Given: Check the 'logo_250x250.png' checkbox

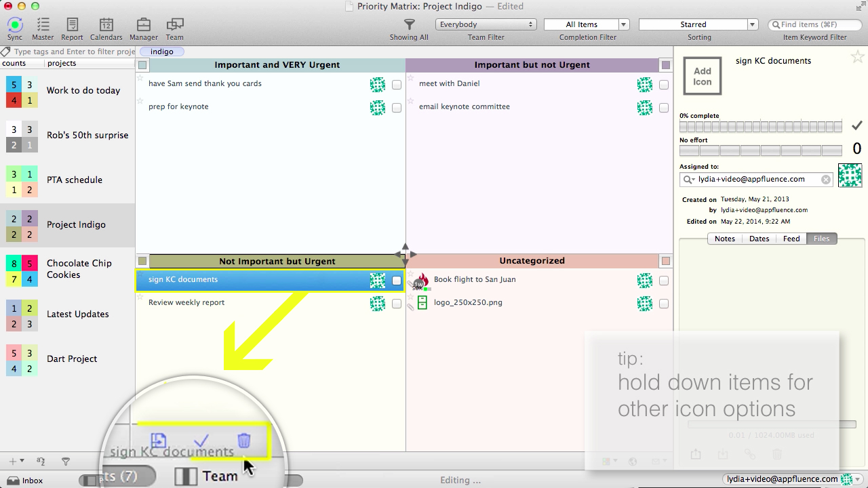Looking at the screenshot, I should pyautogui.click(x=664, y=304).
